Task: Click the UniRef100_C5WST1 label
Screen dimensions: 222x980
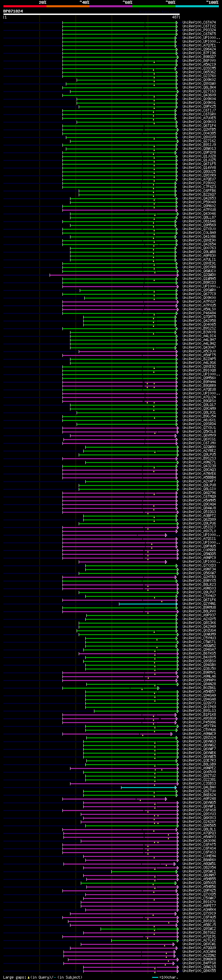Action: pyautogui.click(x=199, y=642)
